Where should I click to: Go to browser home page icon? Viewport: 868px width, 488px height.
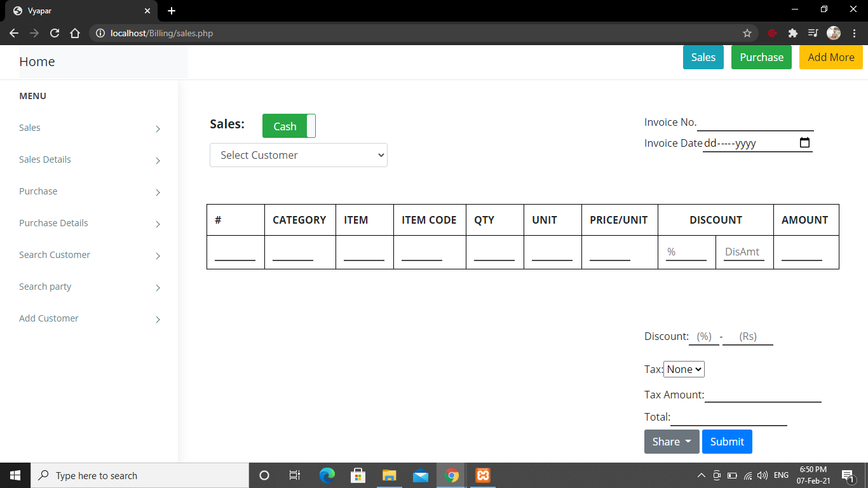click(x=75, y=33)
